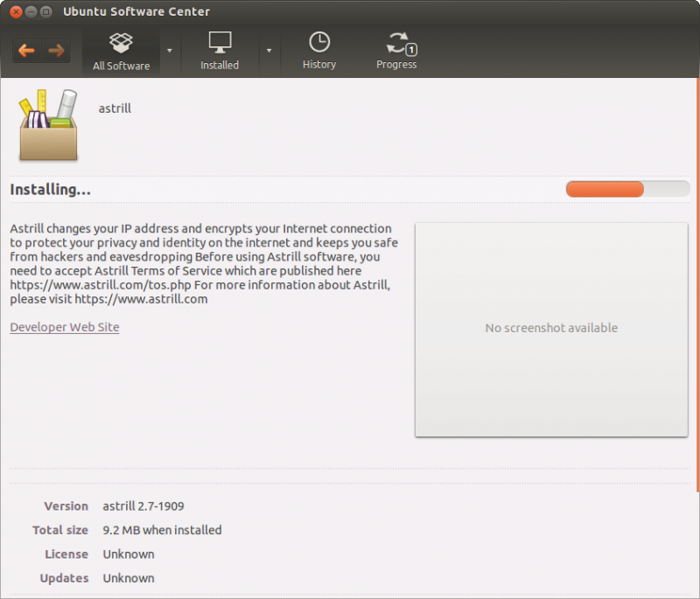Viewport: 700px width, 599px height.
Task: Go back with the left arrow button
Action: pyautogui.click(x=27, y=51)
